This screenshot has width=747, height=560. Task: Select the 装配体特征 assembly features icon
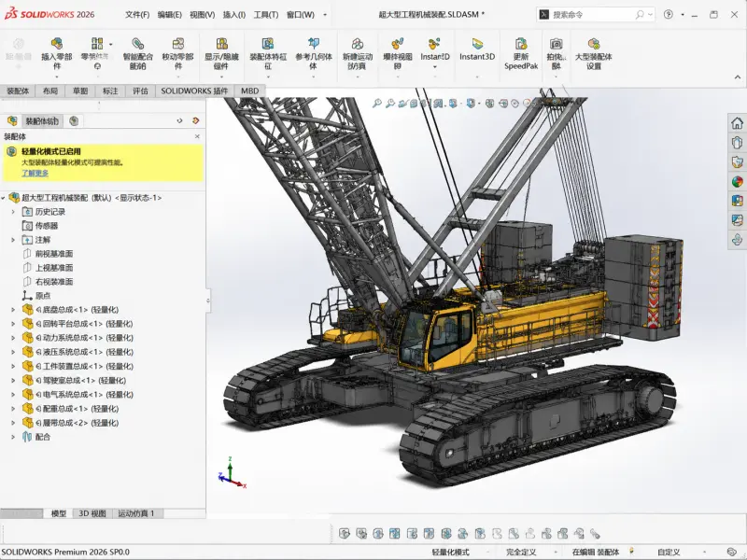(x=268, y=44)
